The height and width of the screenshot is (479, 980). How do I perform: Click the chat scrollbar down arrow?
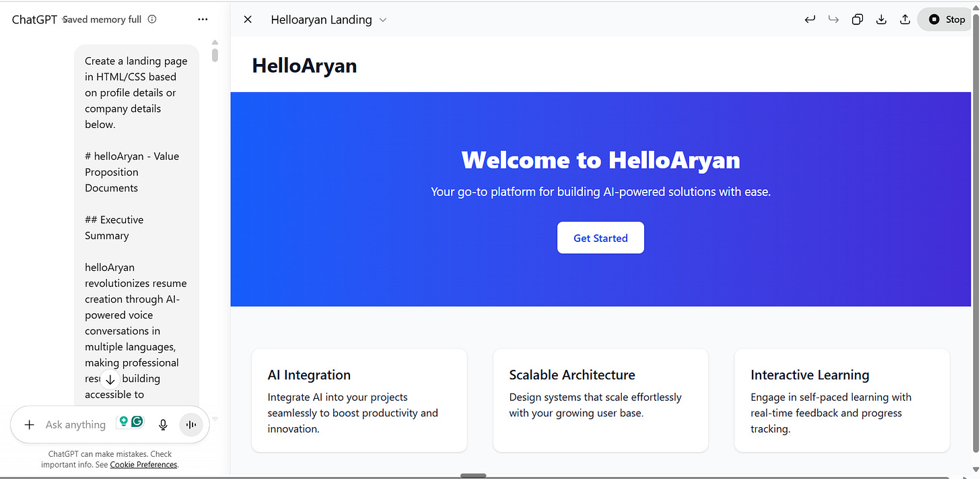point(215,418)
